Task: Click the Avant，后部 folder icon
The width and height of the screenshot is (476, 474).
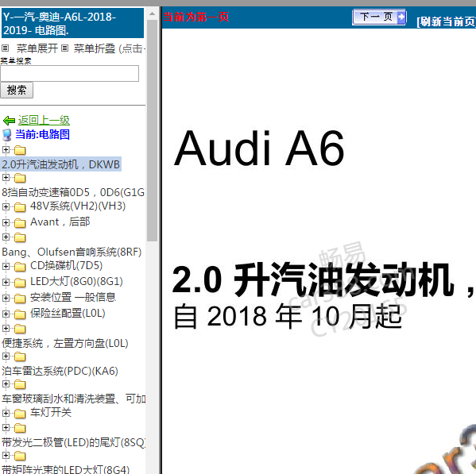Action: click(20, 223)
